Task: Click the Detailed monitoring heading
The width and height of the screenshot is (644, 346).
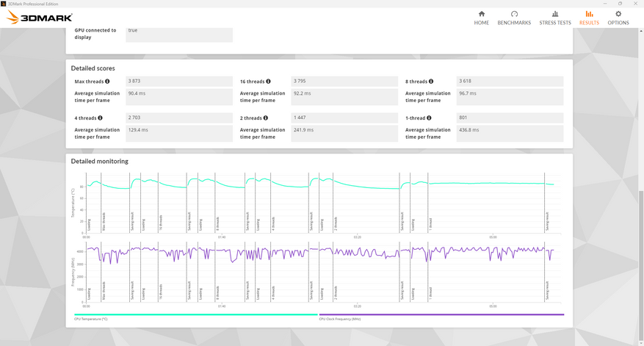Action: 99,161
